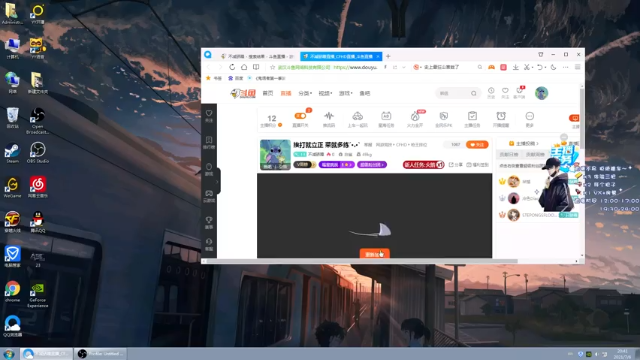Open the screenshot scissors tool
This screenshot has width=640, height=360.
(527, 67)
